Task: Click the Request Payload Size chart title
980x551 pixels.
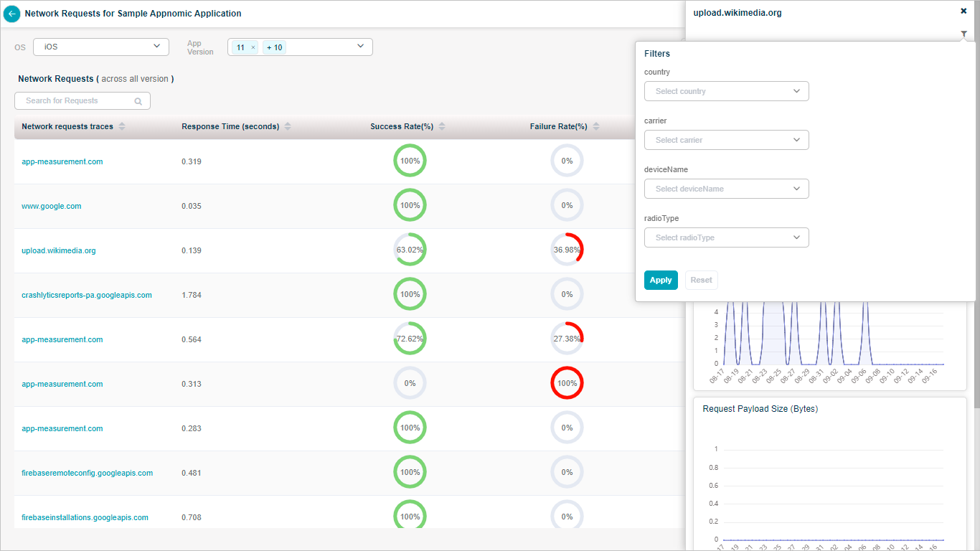Action: [760, 409]
